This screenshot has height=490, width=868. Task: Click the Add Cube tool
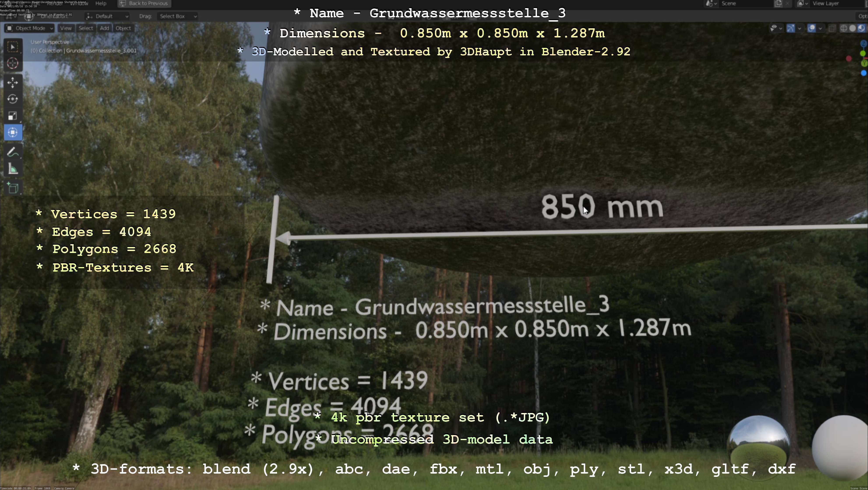13,188
